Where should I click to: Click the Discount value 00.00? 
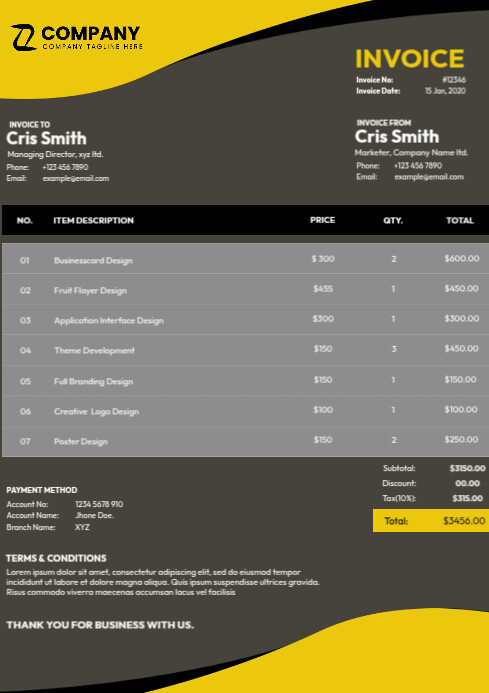click(467, 483)
